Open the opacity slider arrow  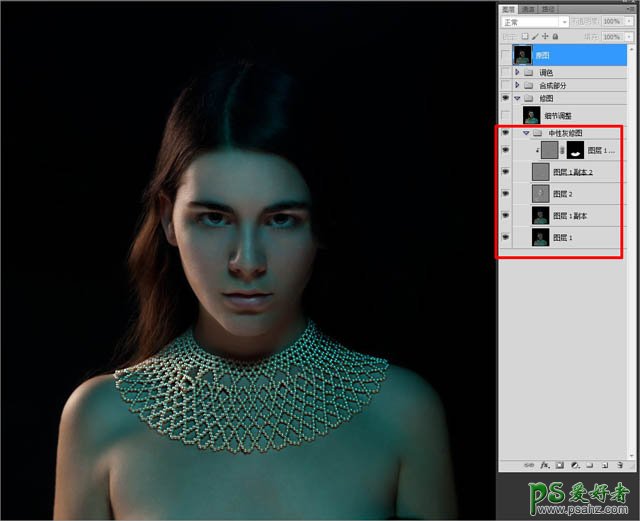[629, 21]
